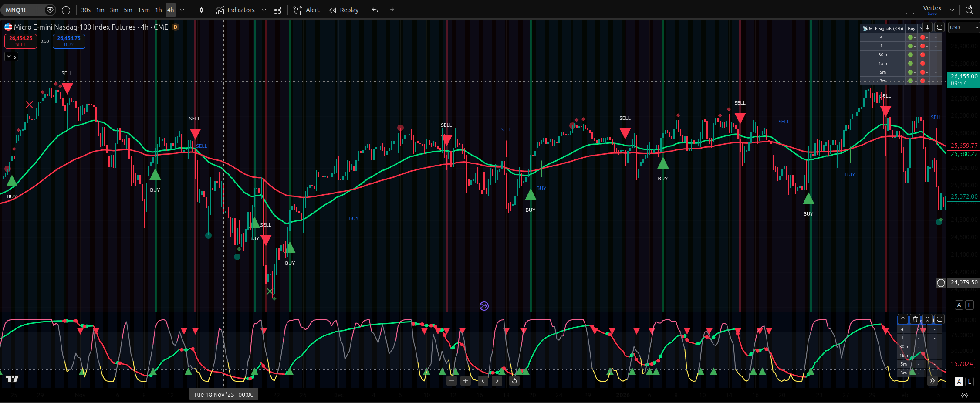Toggle log scale on the lower pane
Viewport: 980px width, 403px height.
coord(970,382)
